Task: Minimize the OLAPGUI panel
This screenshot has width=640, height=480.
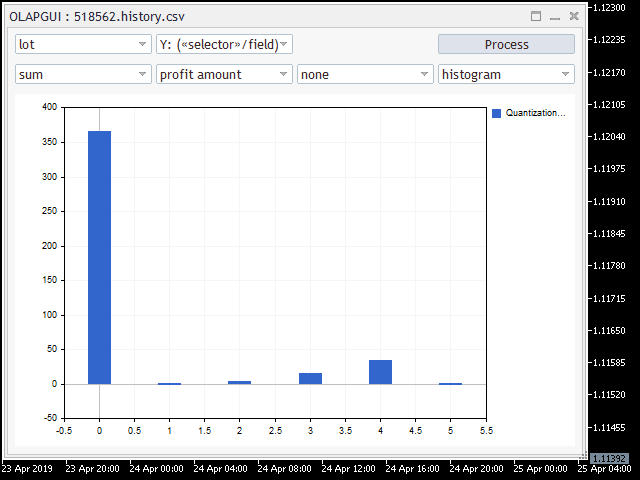Action: pos(555,17)
